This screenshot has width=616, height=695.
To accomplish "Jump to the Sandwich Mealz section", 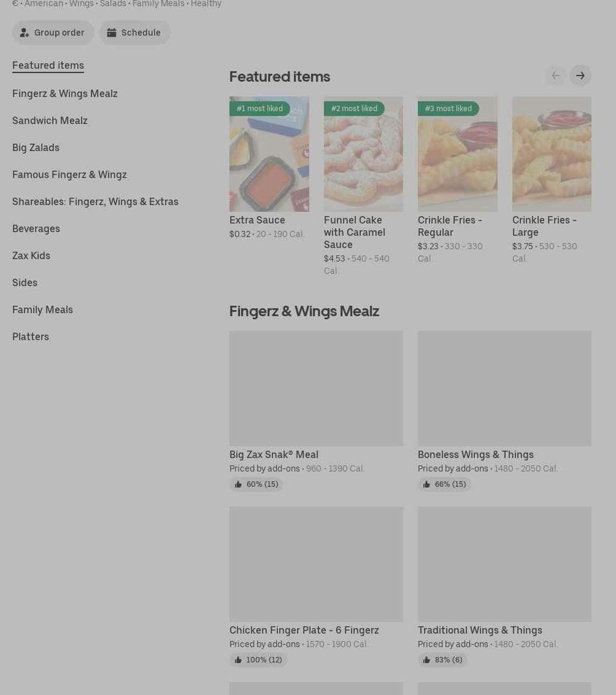I will point(50,120).
